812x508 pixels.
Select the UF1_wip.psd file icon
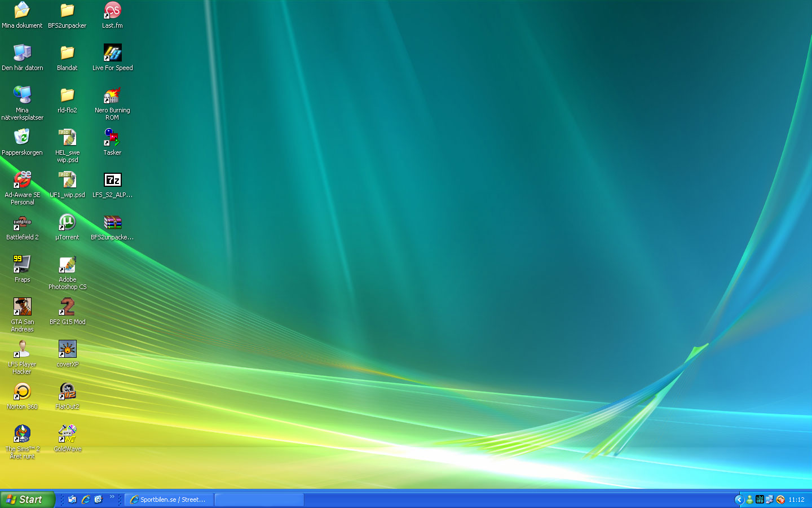click(x=67, y=185)
